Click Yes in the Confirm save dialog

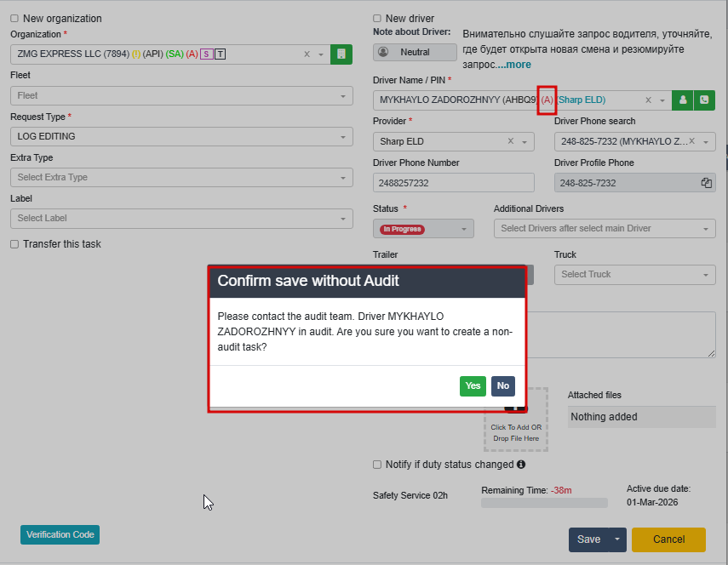tap(473, 386)
